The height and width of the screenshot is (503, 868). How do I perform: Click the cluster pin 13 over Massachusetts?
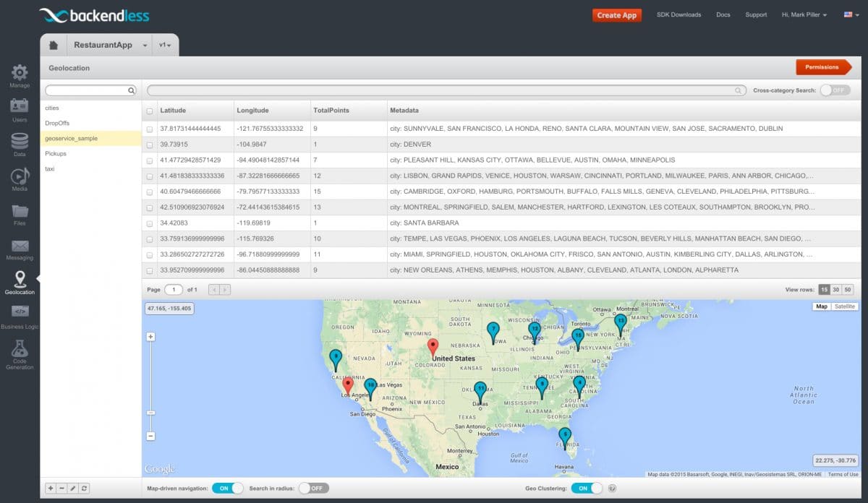(x=620, y=324)
